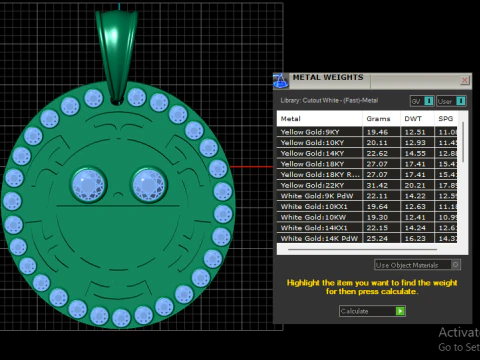Viewport: 480px width, 360px height.
Task: Select the Yellow Gold:14KY row
Action: 367,153
